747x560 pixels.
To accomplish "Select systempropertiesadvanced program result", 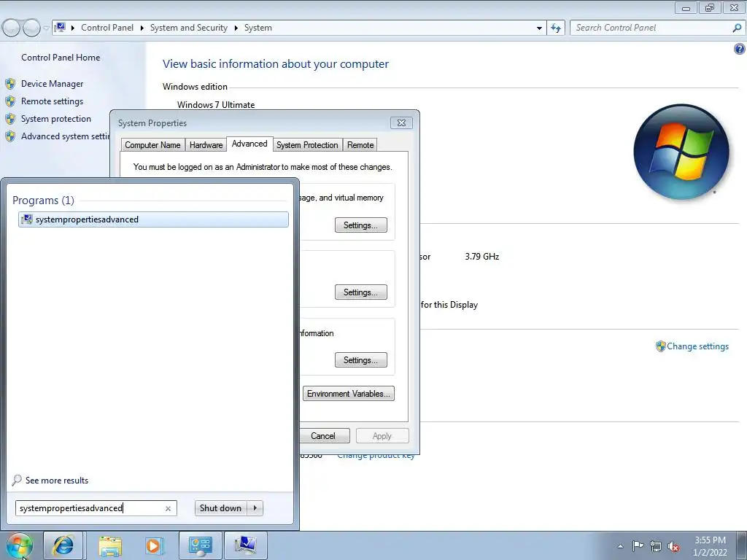I will pyautogui.click(x=153, y=219).
